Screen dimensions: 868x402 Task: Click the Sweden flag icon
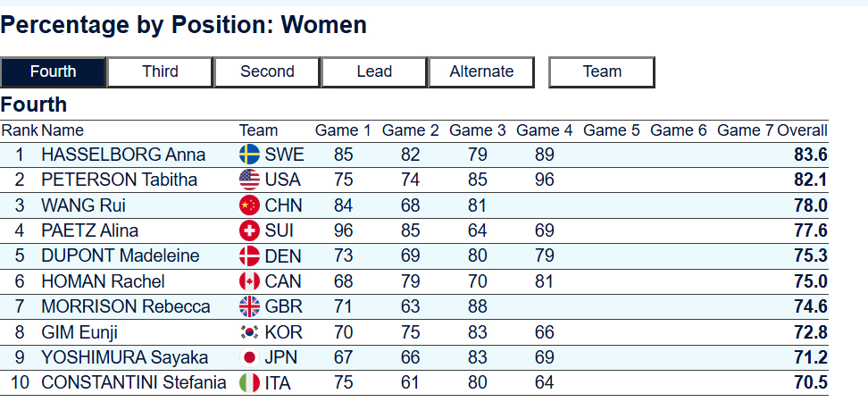(x=249, y=155)
